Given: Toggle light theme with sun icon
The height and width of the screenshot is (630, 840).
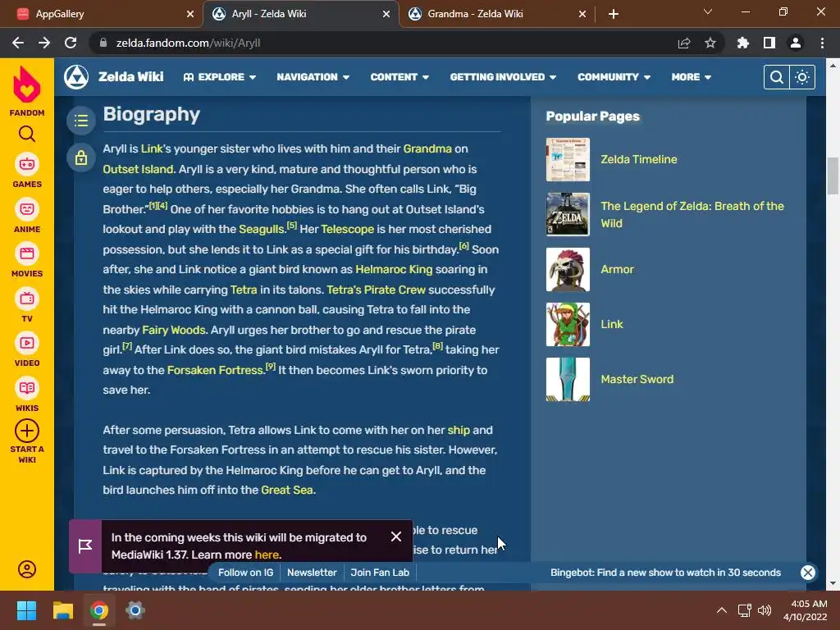Looking at the screenshot, I should coord(802,77).
